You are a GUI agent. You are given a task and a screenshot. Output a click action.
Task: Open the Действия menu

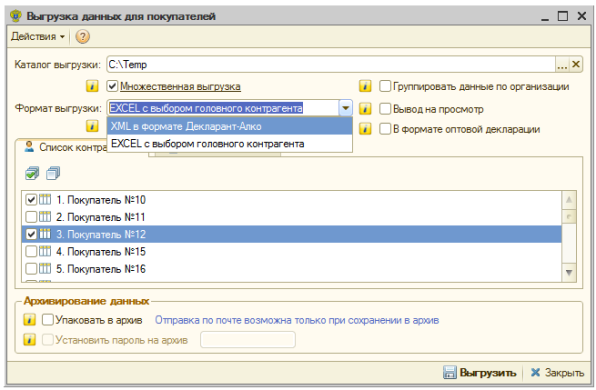38,36
